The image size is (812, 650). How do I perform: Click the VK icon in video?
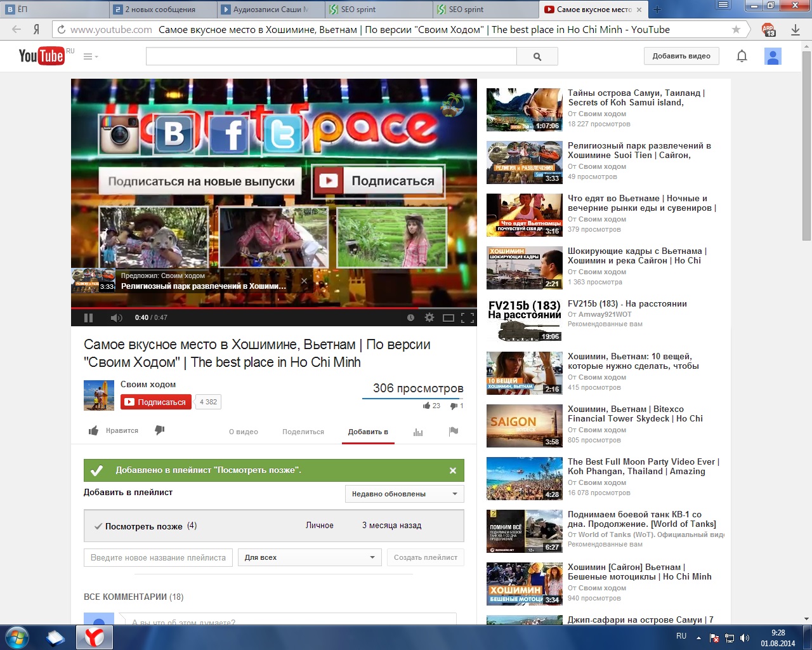(x=174, y=134)
